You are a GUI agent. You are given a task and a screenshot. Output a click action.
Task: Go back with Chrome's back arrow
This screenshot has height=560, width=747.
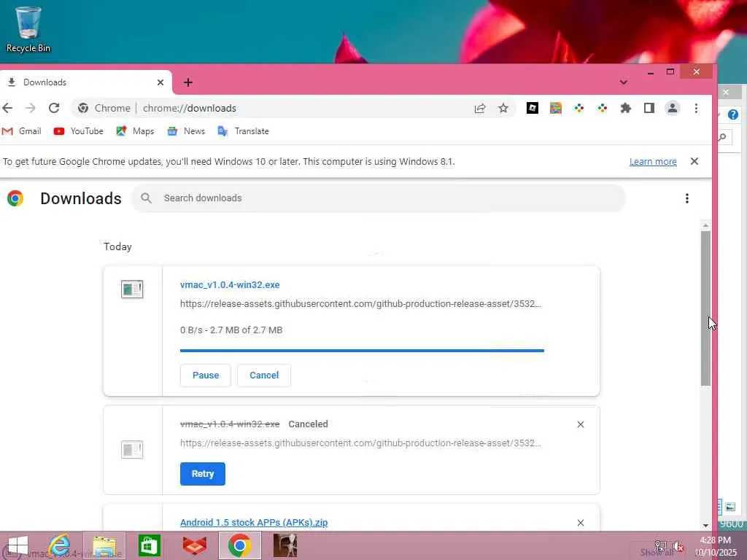click(7, 108)
